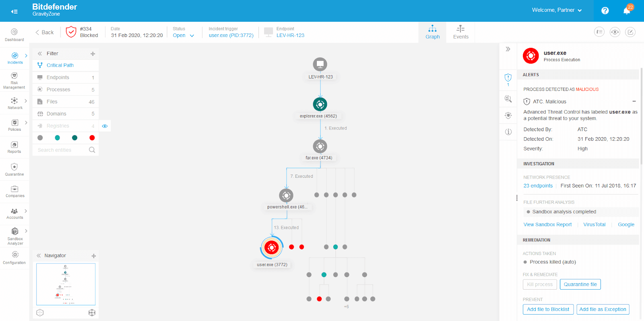This screenshot has height=321, width=644.
Task: Switch to the Graph tab
Action: point(432,32)
